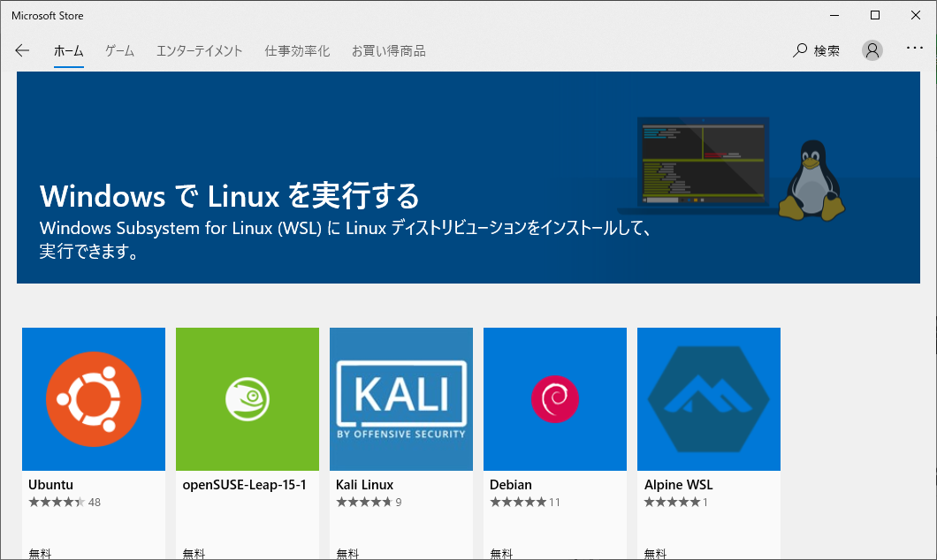Open the エンターテイメント tab

(199, 51)
